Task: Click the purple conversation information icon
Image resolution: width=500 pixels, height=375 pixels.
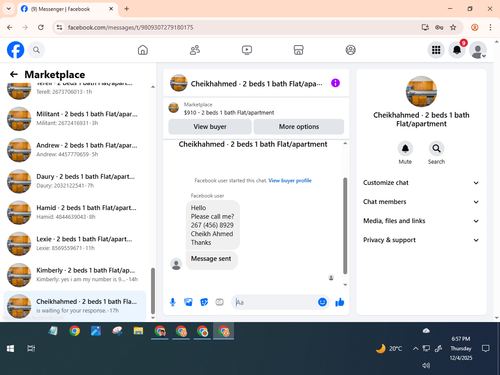Action: coord(335,83)
